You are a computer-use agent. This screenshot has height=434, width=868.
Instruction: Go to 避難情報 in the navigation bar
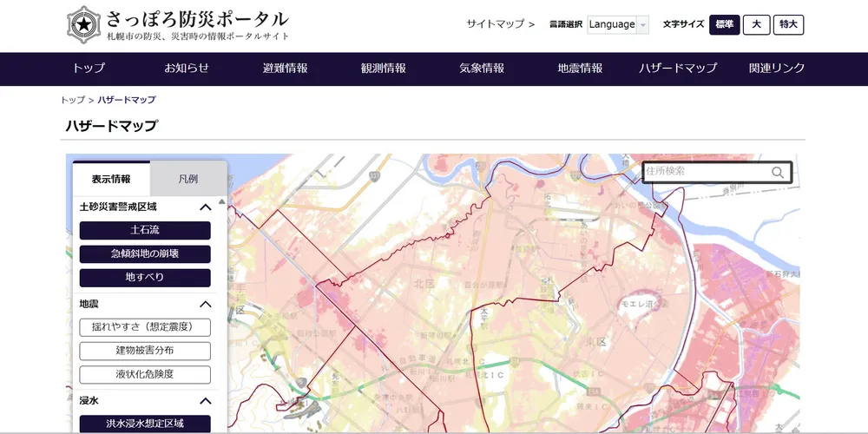click(285, 69)
